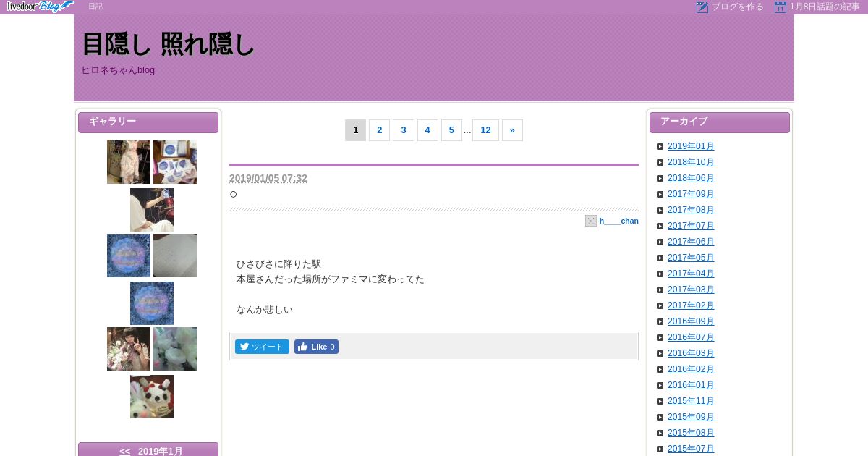Open the 日記 category link
Image resolution: width=868 pixels, height=456 pixels.
click(95, 7)
